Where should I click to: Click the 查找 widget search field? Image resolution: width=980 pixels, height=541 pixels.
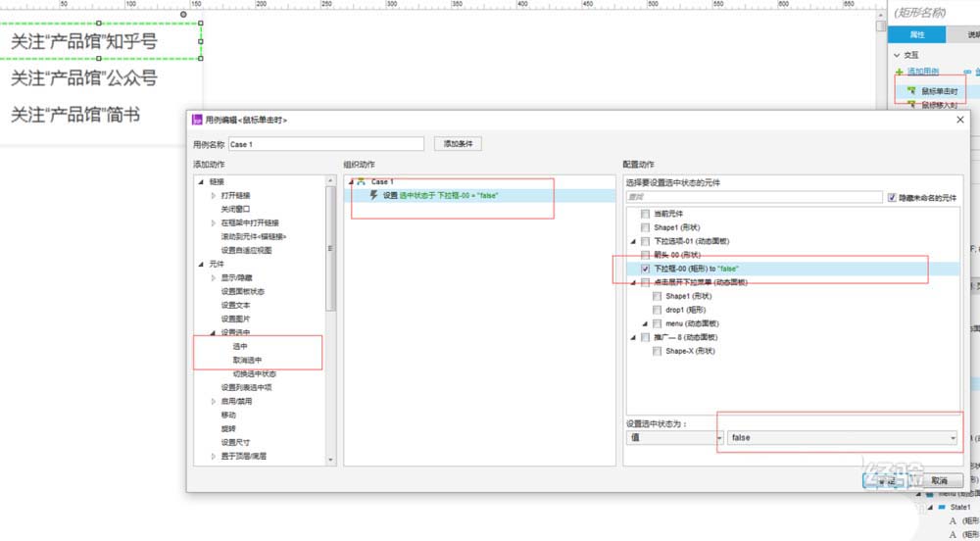coord(755,197)
